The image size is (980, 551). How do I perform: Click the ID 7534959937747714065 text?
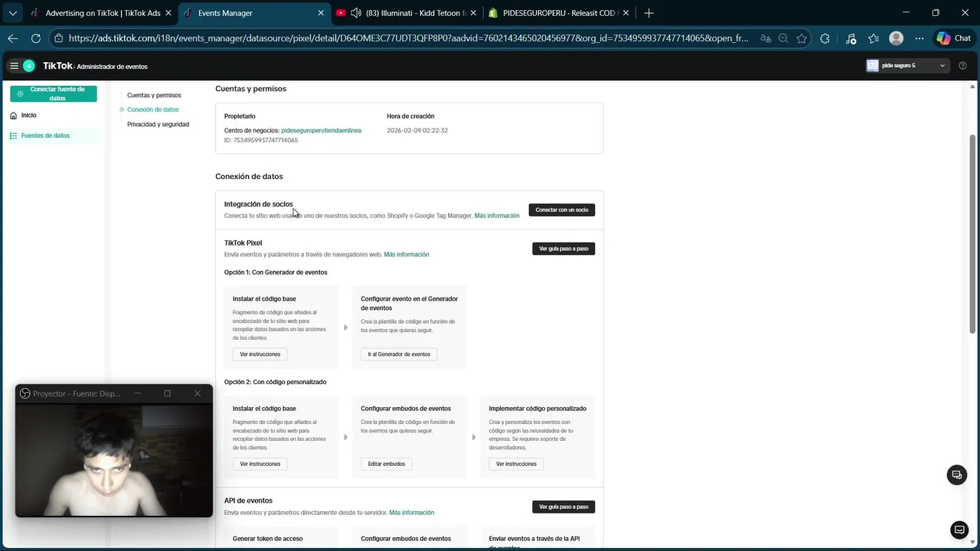[x=261, y=140]
